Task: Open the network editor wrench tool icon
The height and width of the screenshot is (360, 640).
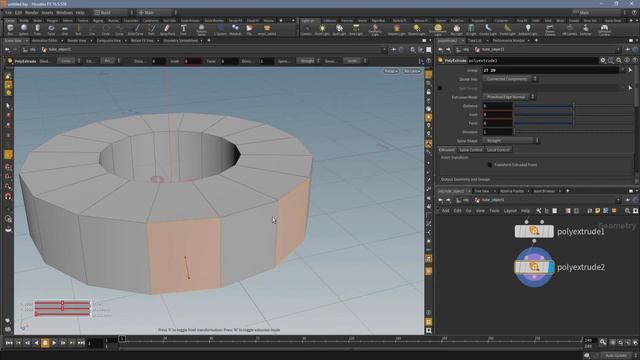Action: point(539,211)
